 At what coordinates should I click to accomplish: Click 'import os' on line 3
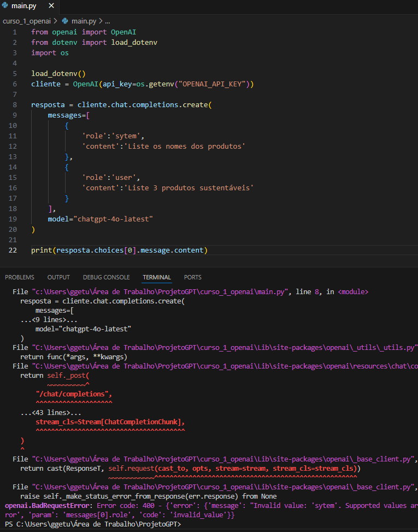pyautogui.click(x=50, y=53)
